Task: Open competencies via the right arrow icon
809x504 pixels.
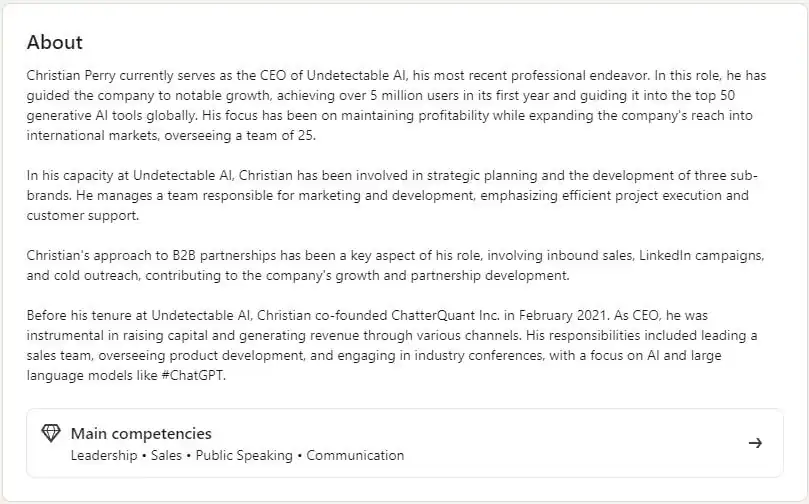Action: click(x=755, y=443)
